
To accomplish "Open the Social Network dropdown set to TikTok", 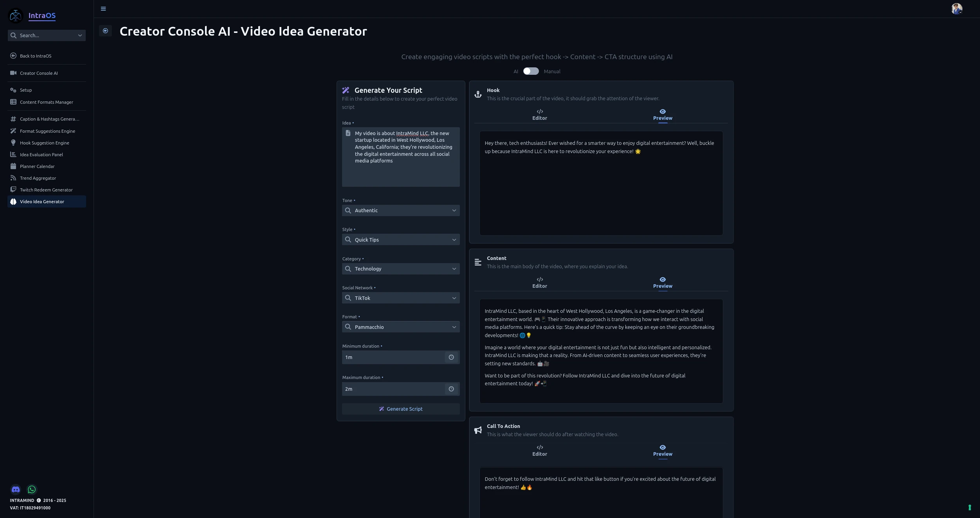I will click(401, 298).
